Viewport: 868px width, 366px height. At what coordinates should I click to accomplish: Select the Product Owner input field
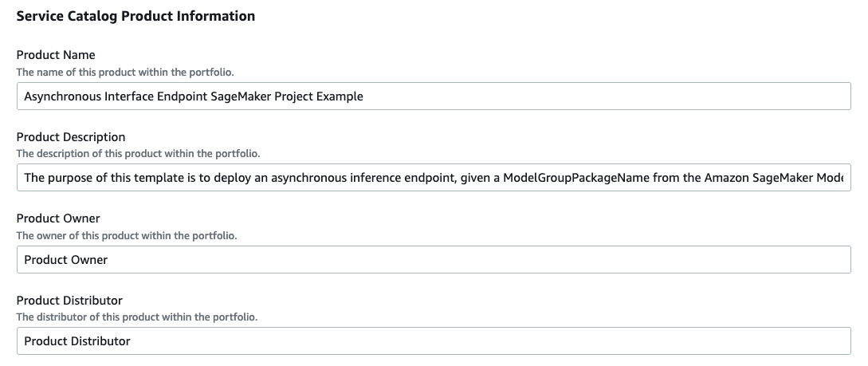pos(434,260)
